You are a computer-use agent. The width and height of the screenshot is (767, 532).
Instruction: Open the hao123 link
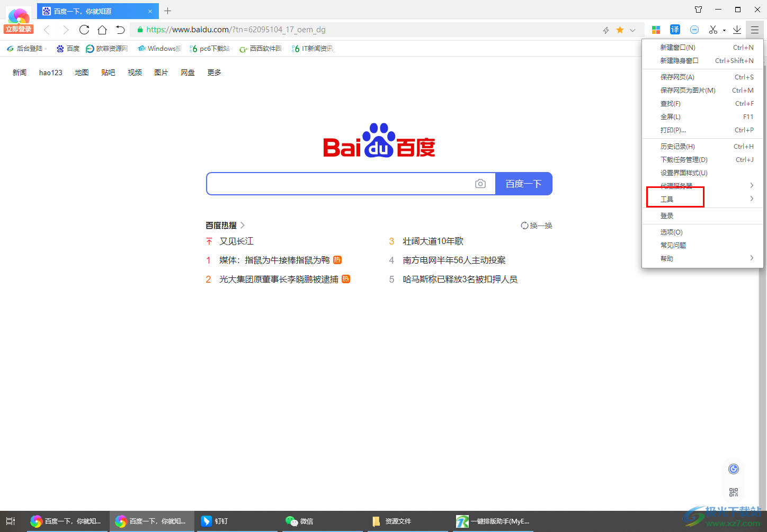coord(51,73)
